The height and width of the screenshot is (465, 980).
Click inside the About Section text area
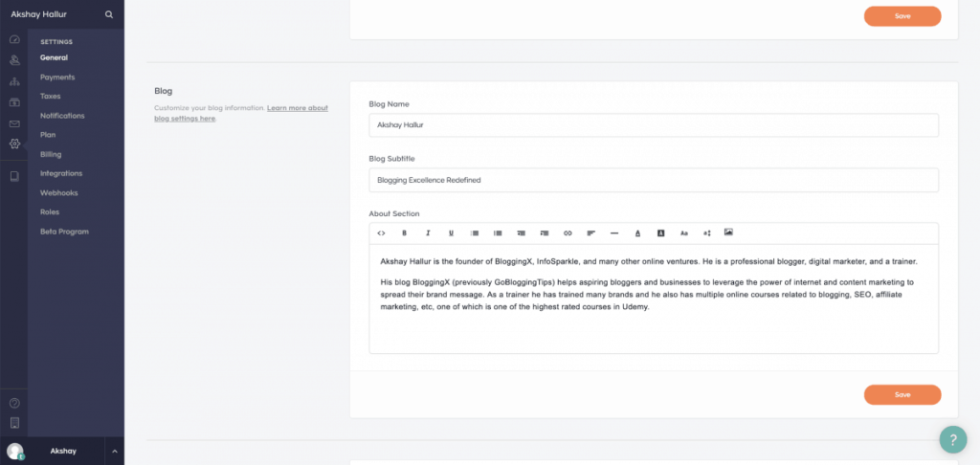[x=653, y=299]
